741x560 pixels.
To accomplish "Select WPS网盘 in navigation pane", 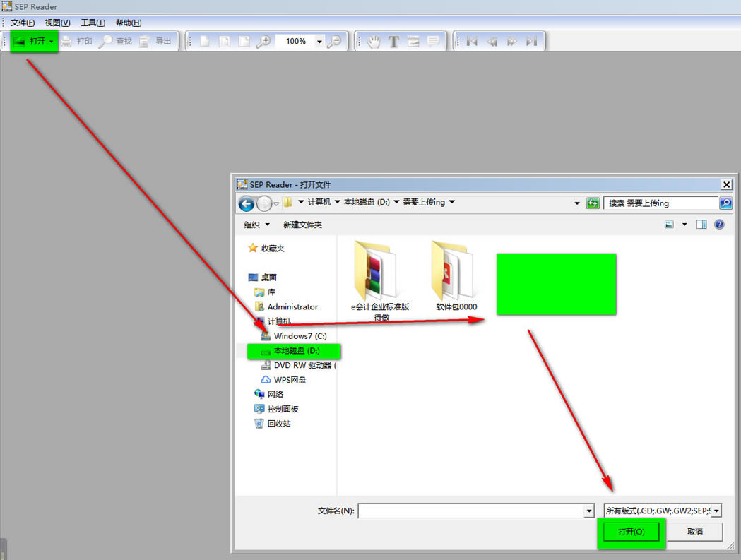I will pyautogui.click(x=283, y=380).
